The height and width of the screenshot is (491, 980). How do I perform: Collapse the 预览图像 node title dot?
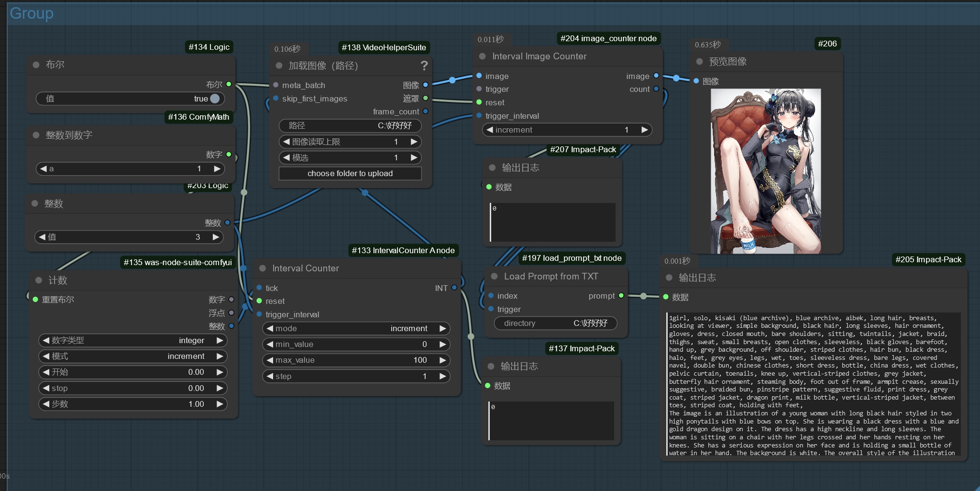699,62
